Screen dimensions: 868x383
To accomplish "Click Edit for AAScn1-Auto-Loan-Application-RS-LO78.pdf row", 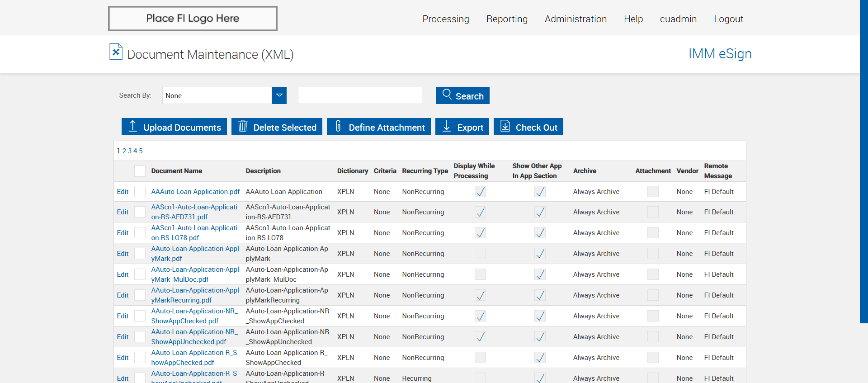I will point(123,233).
